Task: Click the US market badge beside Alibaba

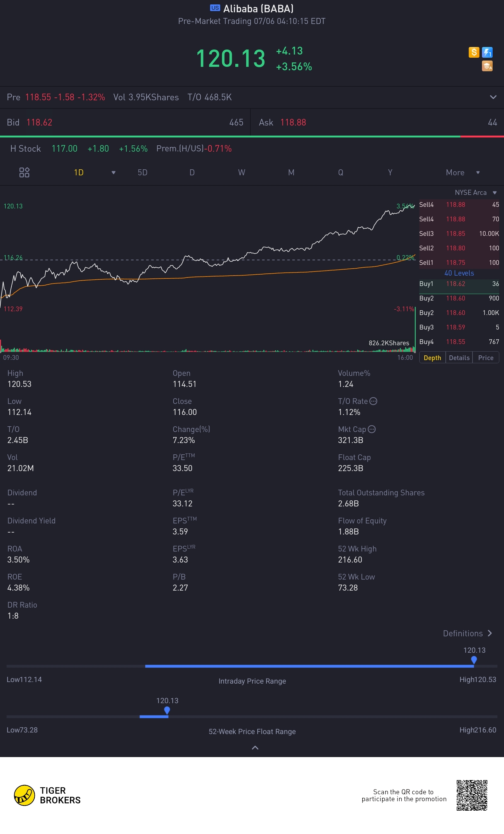Action: (215, 8)
